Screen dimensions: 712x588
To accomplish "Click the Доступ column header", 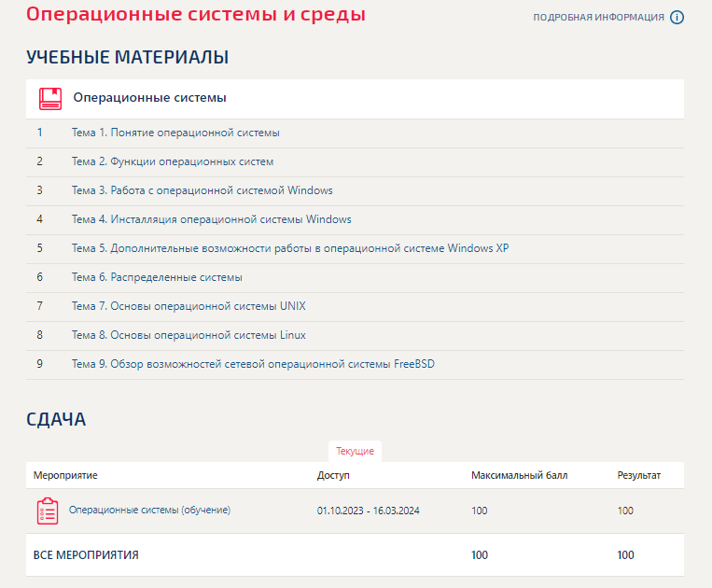I will (333, 475).
